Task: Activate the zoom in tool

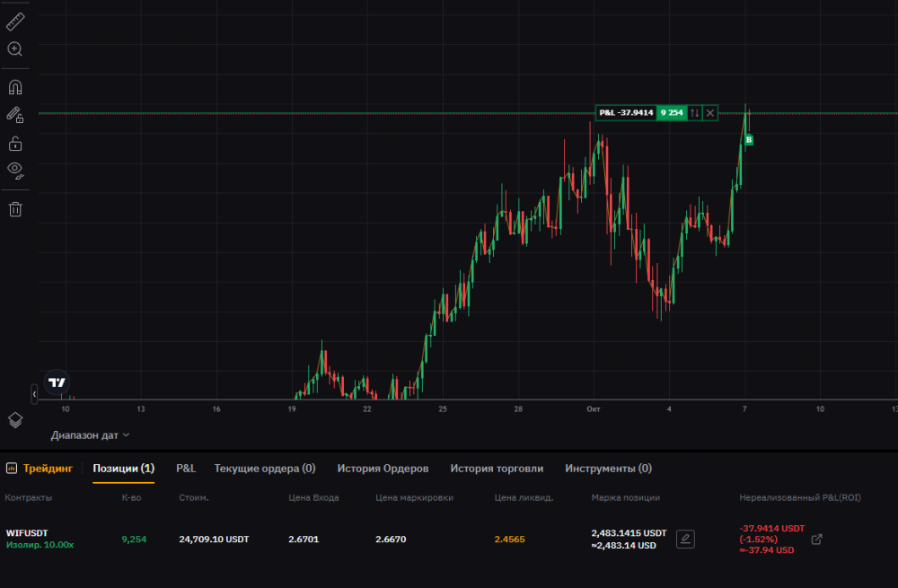Action: [15, 49]
